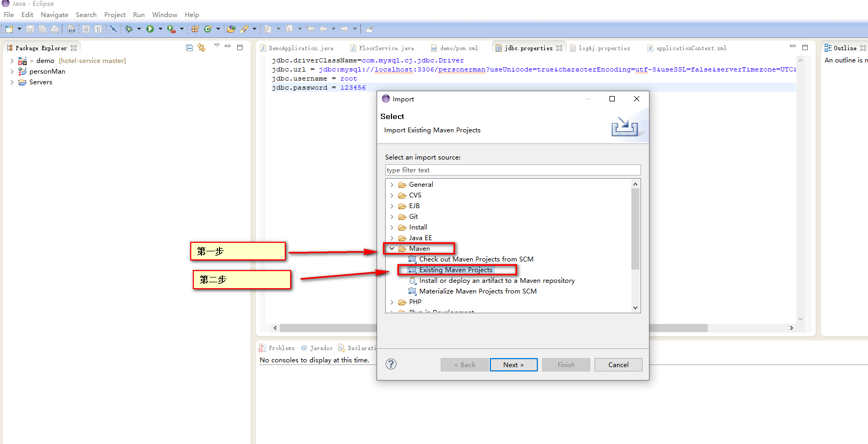Toggle show whitespace characters icon
Screen dimensions: 868x444
click(98, 29)
